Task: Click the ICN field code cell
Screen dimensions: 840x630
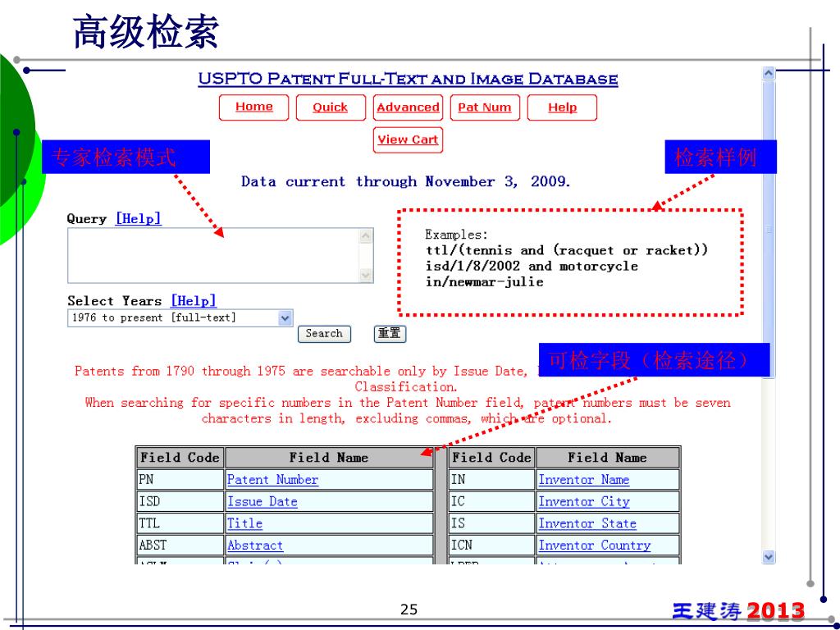Action: coord(492,546)
